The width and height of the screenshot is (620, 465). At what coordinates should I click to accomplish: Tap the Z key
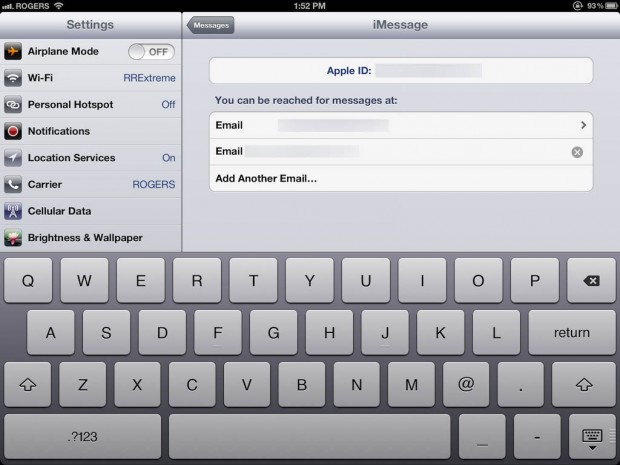click(83, 384)
